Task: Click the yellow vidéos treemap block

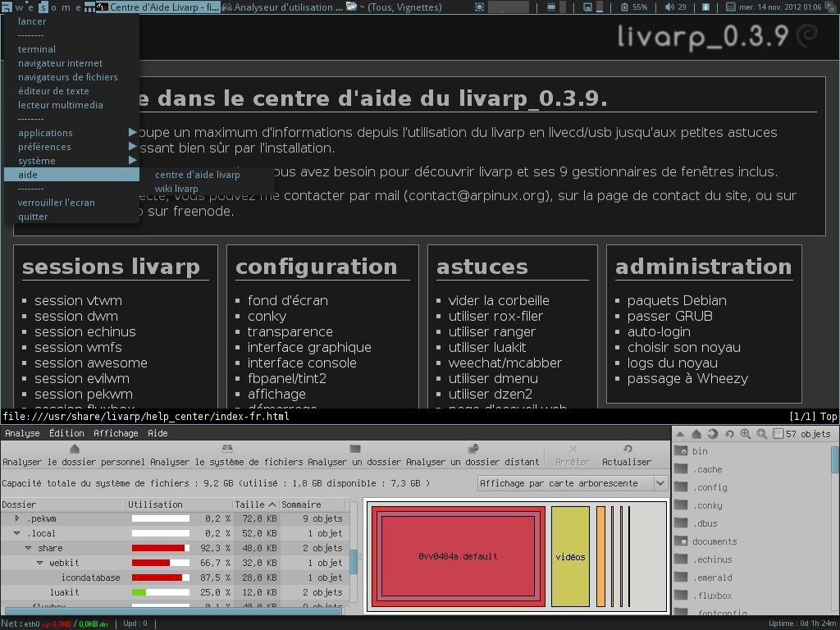Action: pos(571,557)
